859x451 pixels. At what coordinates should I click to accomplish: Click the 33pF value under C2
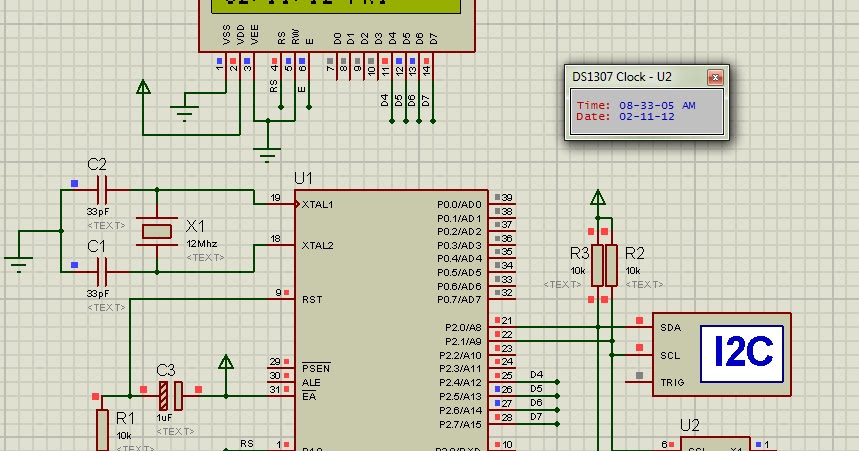(x=98, y=212)
